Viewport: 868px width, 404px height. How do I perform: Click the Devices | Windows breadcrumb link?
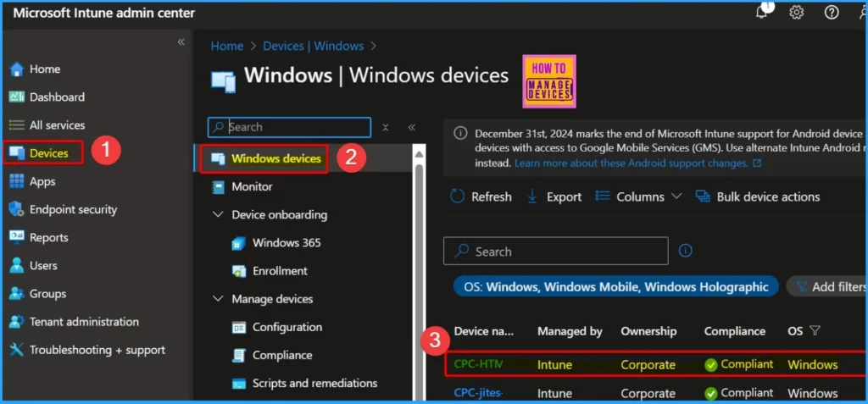pyautogui.click(x=314, y=46)
